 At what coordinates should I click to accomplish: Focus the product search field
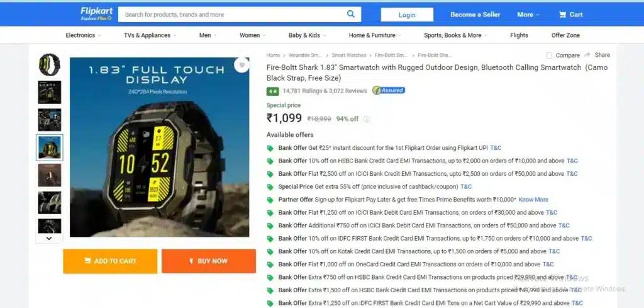tap(232, 14)
